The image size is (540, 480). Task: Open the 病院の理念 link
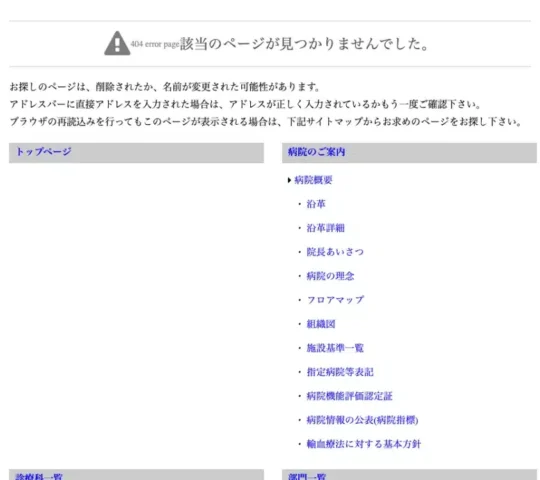click(330, 276)
